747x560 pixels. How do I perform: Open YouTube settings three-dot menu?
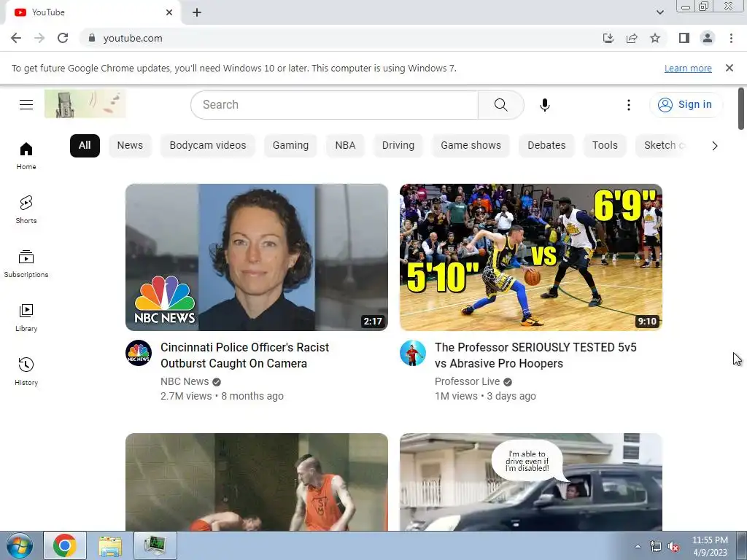click(x=628, y=105)
